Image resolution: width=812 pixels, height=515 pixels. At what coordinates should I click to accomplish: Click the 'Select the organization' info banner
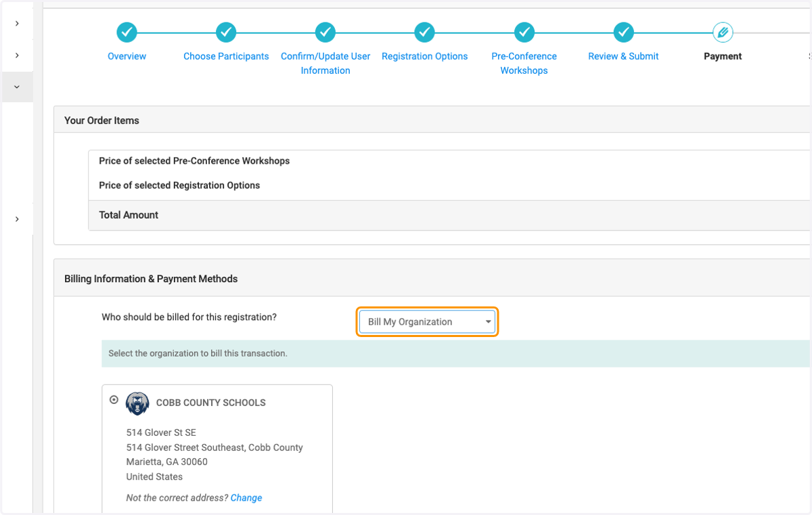pyautogui.click(x=455, y=353)
